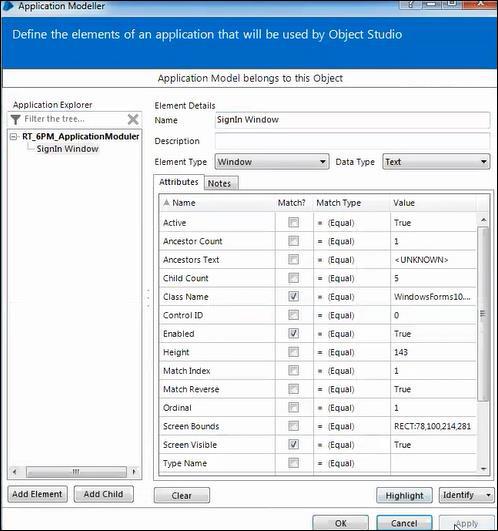
Task: Click the left arrow of the explorer horizontal scrollbar
Action: (14, 471)
